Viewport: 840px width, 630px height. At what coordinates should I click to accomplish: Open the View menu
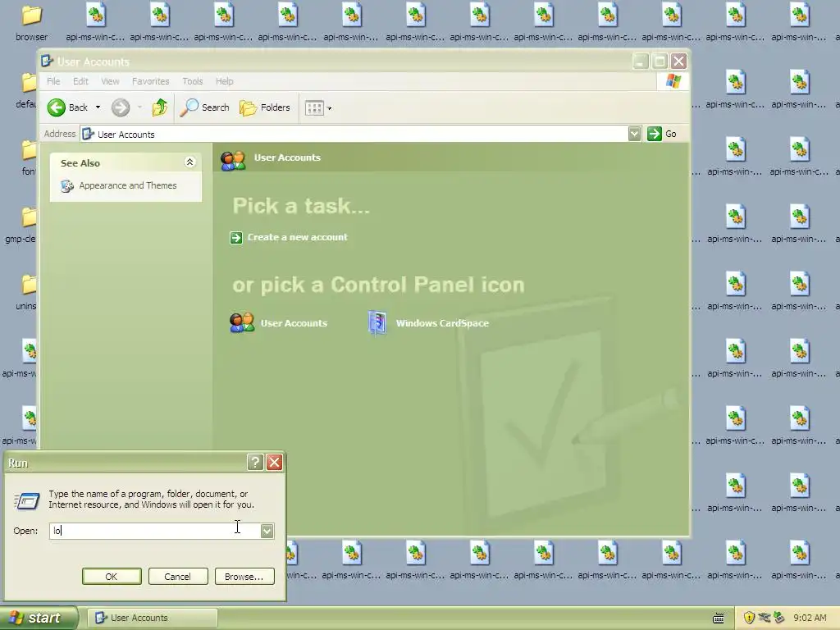coord(111,81)
